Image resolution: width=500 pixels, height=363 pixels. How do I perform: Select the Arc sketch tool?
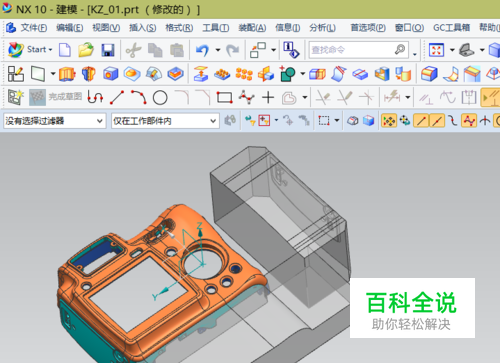click(x=139, y=98)
